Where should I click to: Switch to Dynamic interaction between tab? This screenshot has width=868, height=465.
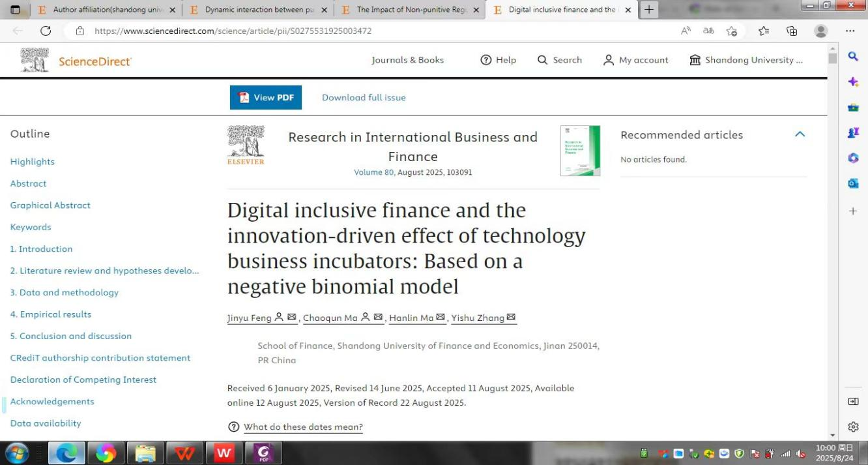(x=258, y=10)
